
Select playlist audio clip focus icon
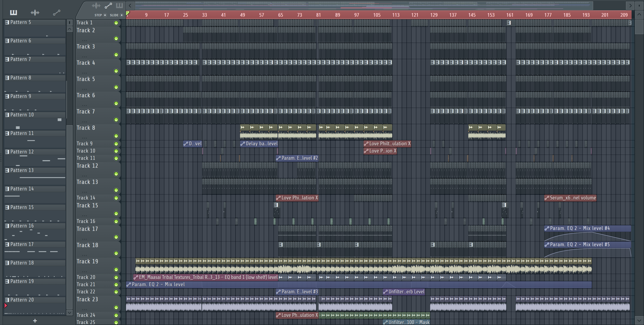pos(96,5)
